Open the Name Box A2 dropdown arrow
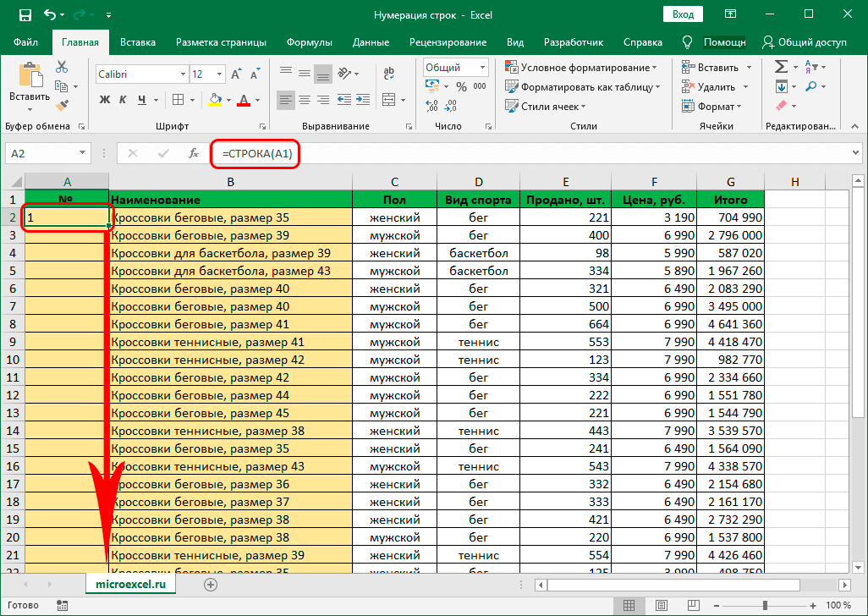This screenshot has height=616, width=868. click(x=82, y=153)
